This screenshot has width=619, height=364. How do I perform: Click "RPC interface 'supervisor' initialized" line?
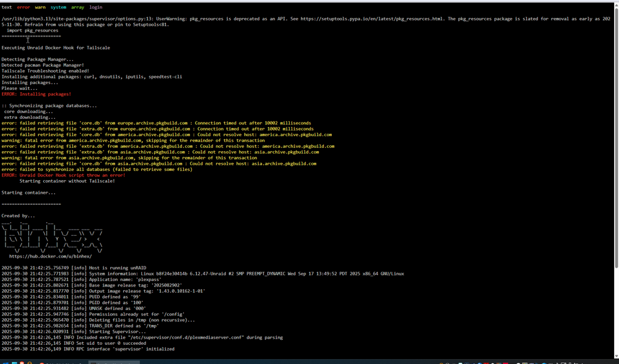[x=88, y=349]
